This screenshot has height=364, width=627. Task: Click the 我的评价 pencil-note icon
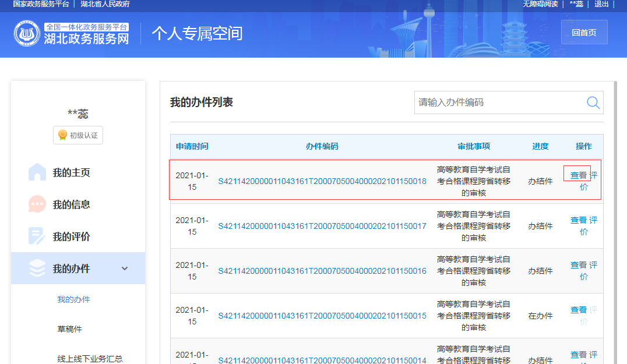(37, 235)
